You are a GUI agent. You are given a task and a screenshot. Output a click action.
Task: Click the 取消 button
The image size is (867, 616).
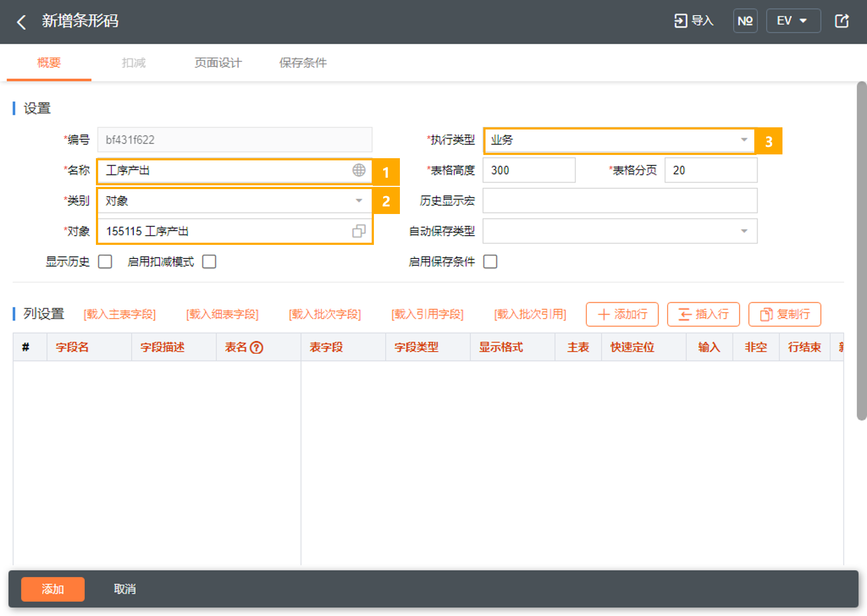click(x=125, y=589)
